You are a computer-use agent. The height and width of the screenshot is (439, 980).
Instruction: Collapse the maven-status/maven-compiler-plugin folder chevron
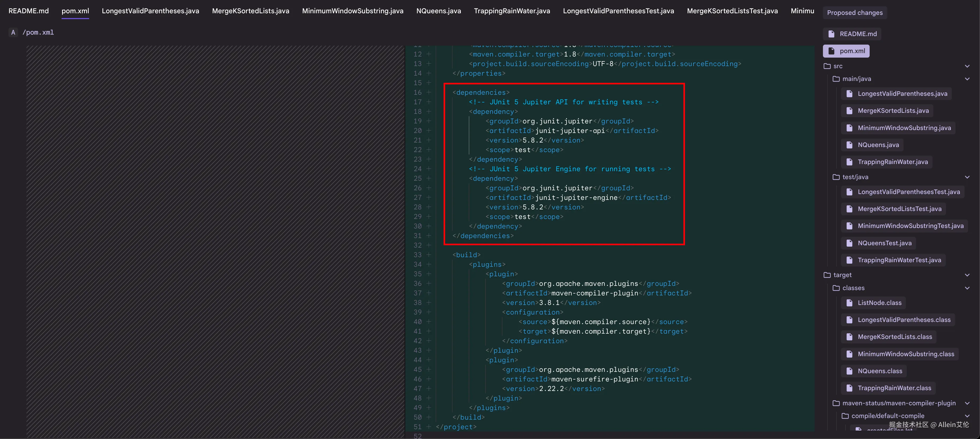click(x=967, y=403)
